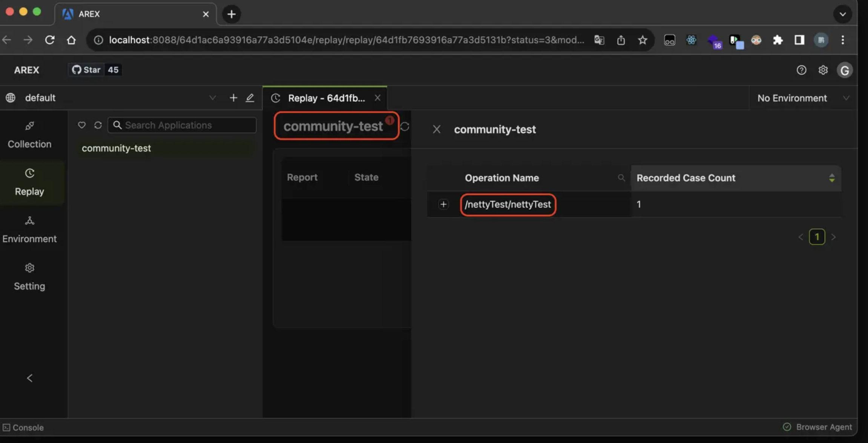Click the /nettyTest/nettyTest operation name
868x443 pixels.
pyautogui.click(x=508, y=205)
